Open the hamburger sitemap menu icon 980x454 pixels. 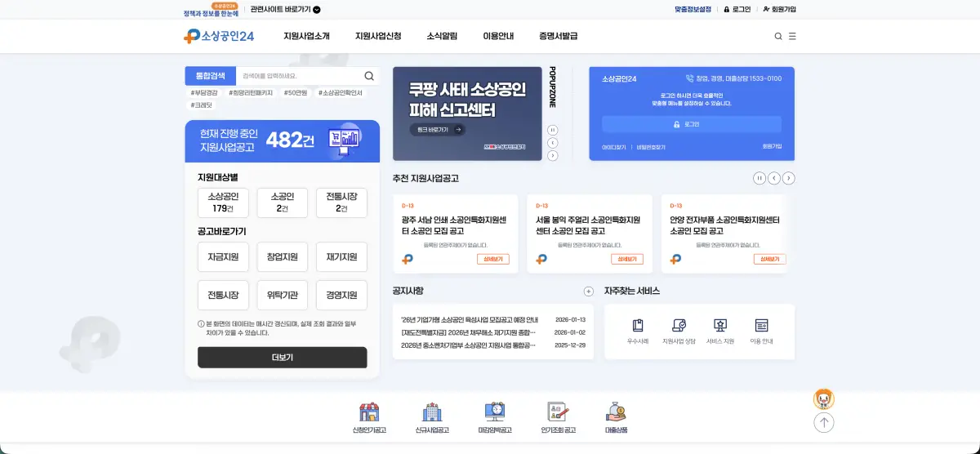pos(792,36)
